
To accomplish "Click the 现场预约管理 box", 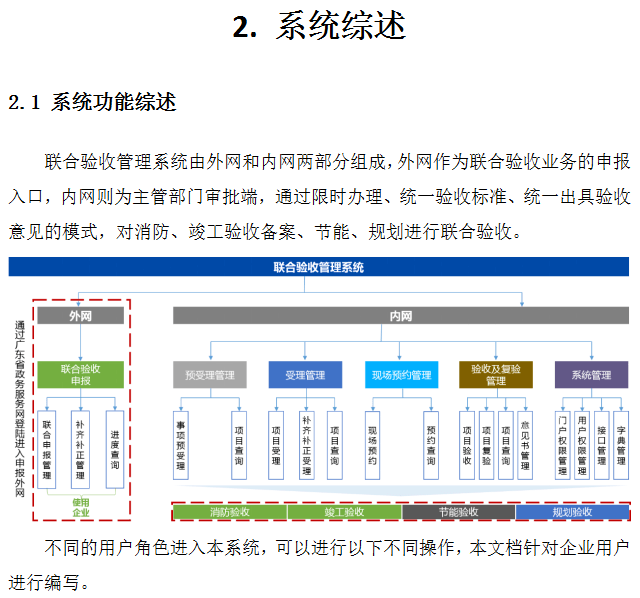I will [x=401, y=375].
